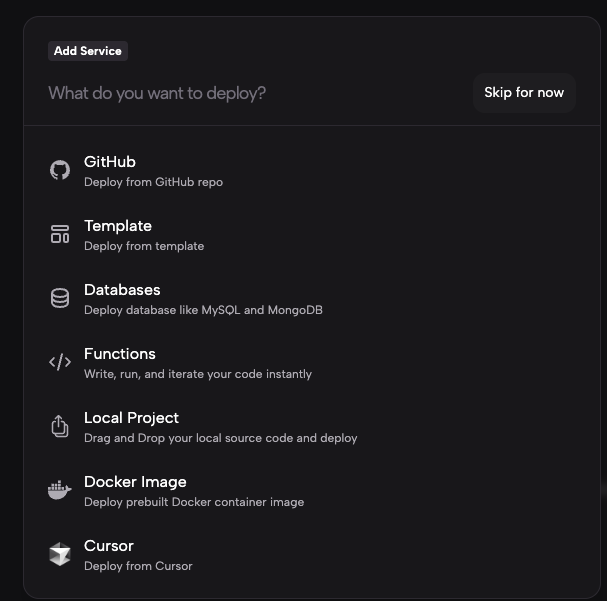This screenshot has width=607, height=601.
Task: Click the Functions code brackets icon
Action: [x=60, y=362]
